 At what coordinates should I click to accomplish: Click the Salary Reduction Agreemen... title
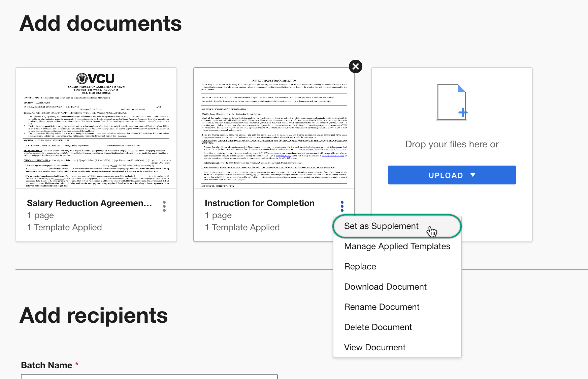(x=89, y=203)
